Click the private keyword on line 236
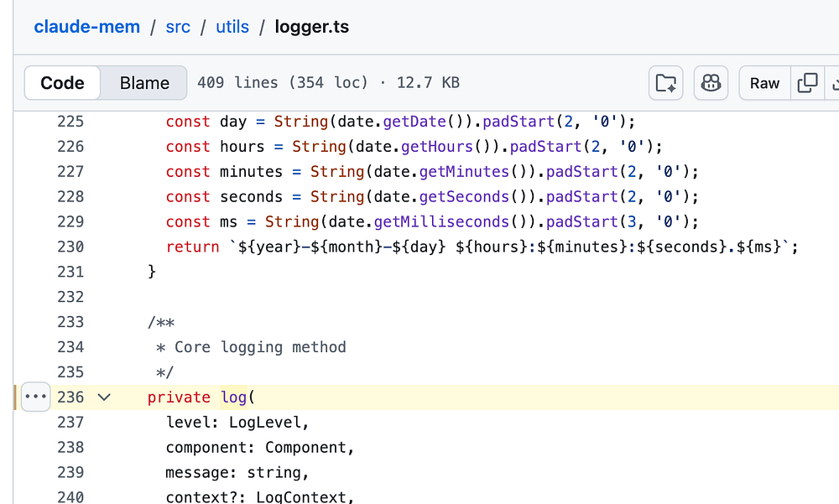 tap(179, 397)
